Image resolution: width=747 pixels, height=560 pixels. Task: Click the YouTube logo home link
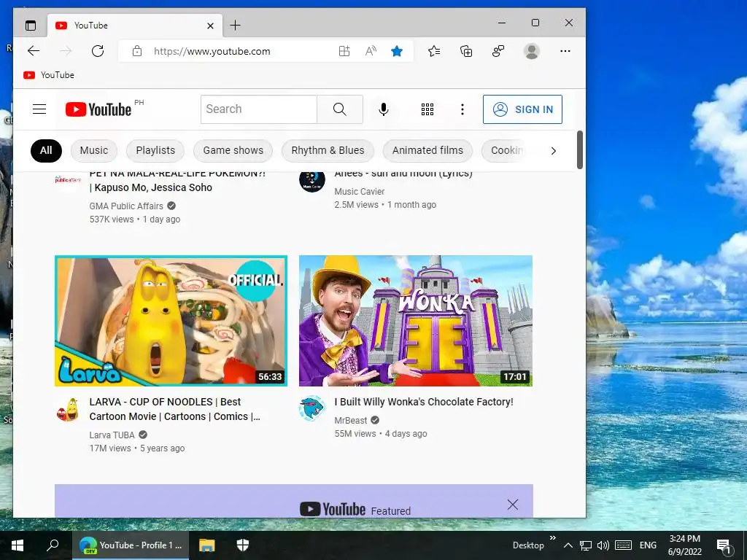98,109
